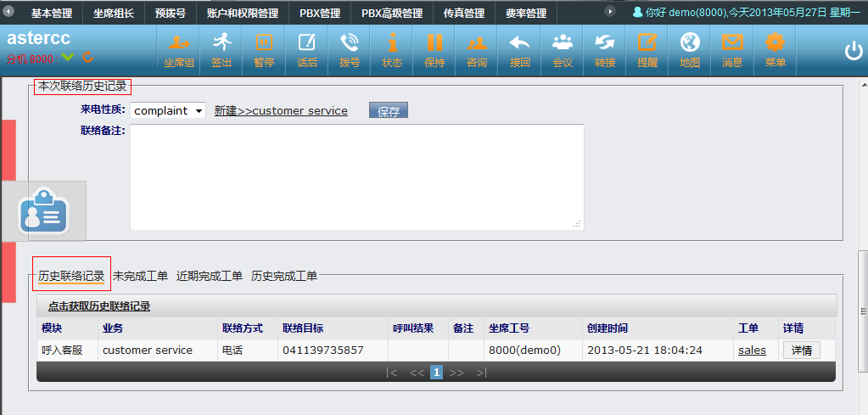Switch to the 历史完成工单 tab
Image resolution: width=868 pixels, height=415 pixels.
284,276
